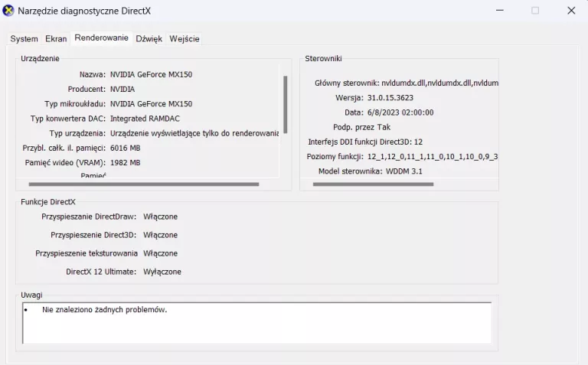This screenshot has width=588, height=365.
Task: Click the Podp. przez Tak signature value
Action: 384,128
